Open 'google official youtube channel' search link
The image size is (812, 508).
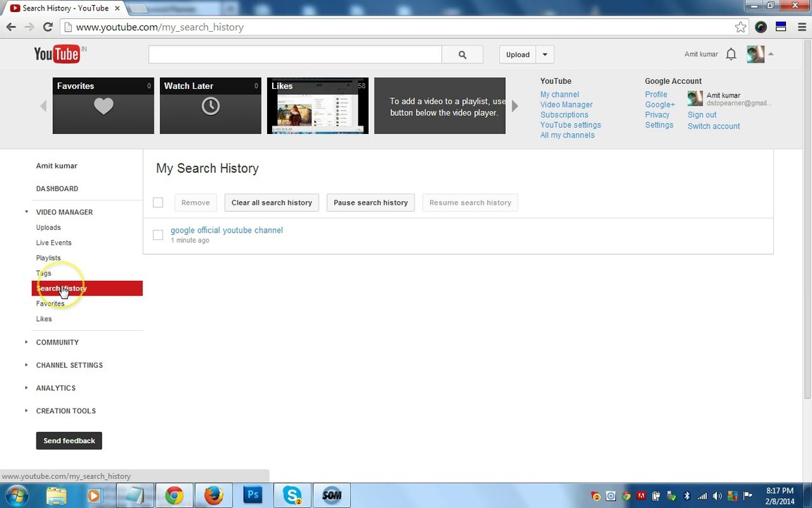(227, 230)
